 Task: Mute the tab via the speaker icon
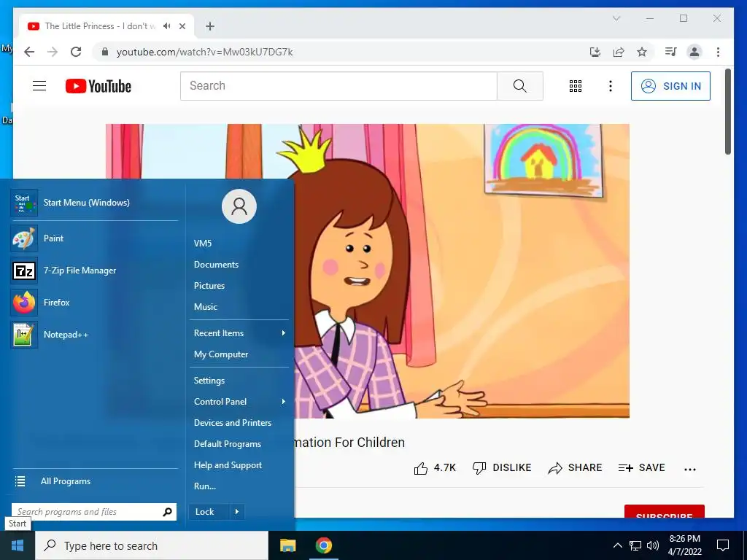(x=167, y=26)
